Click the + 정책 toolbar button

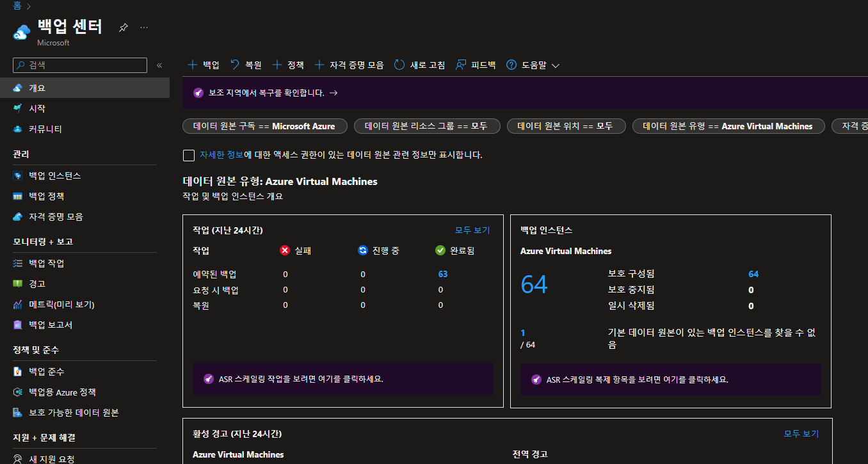click(x=288, y=65)
